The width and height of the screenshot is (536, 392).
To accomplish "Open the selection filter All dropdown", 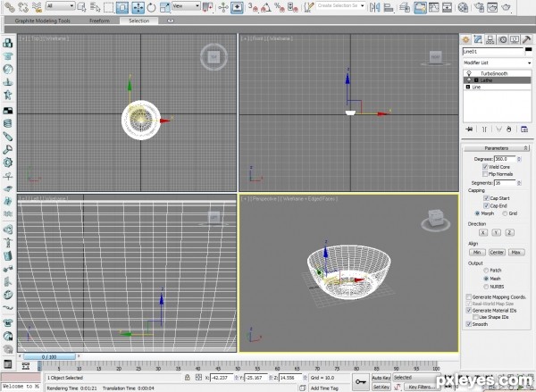I will (60, 6).
